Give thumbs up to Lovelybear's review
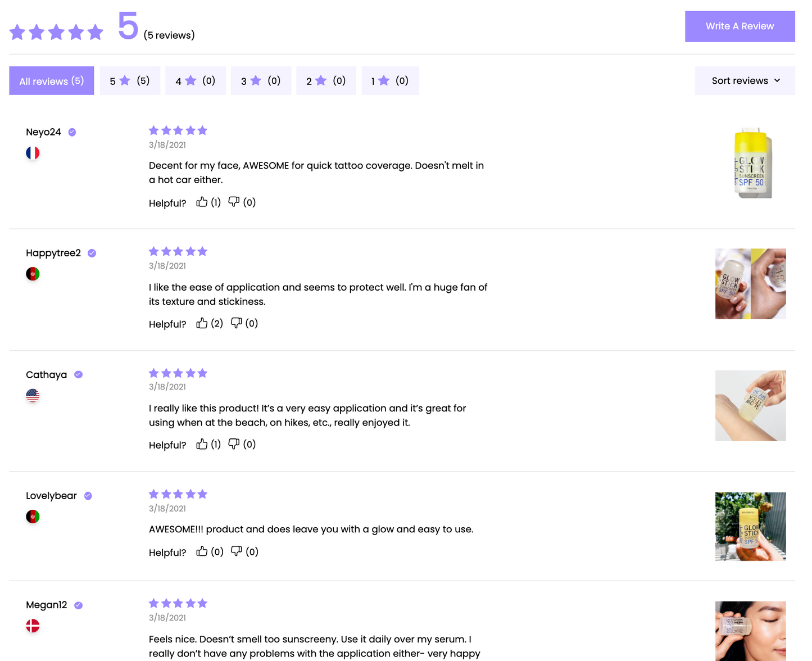This screenshot has height=661, width=812. 202,551
